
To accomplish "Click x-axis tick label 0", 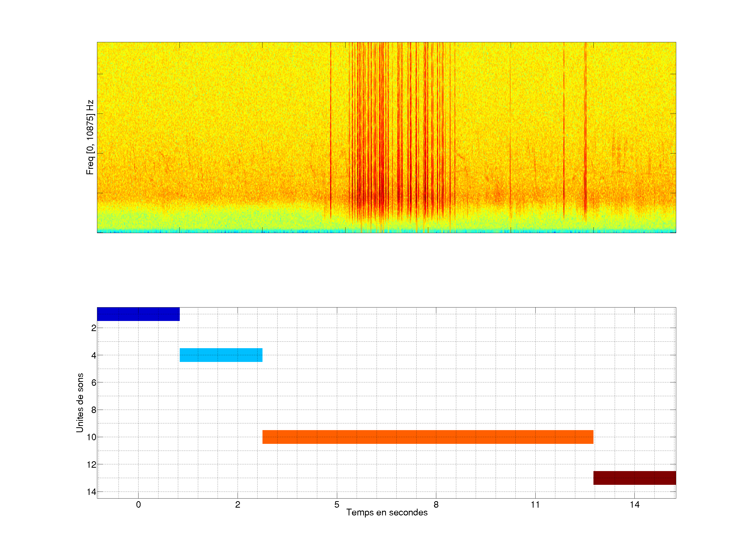I will (138, 505).
